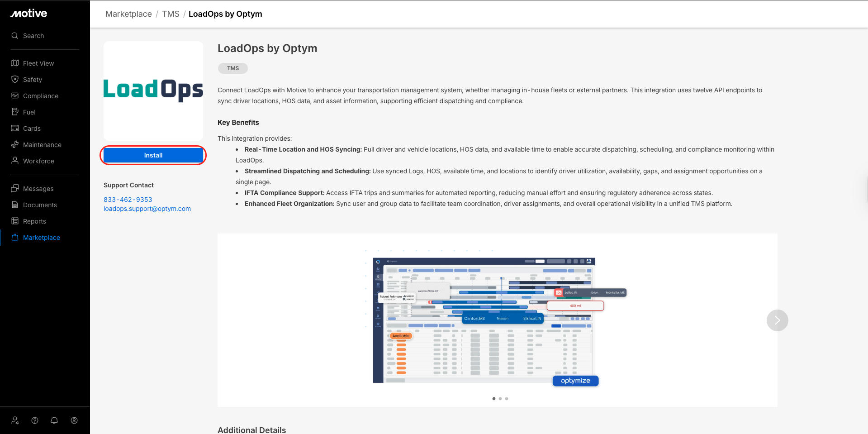Image resolution: width=868 pixels, height=434 pixels.
Task: Click "Streamlined Dispatching and Scheduling:" text
Action: [x=308, y=171]
